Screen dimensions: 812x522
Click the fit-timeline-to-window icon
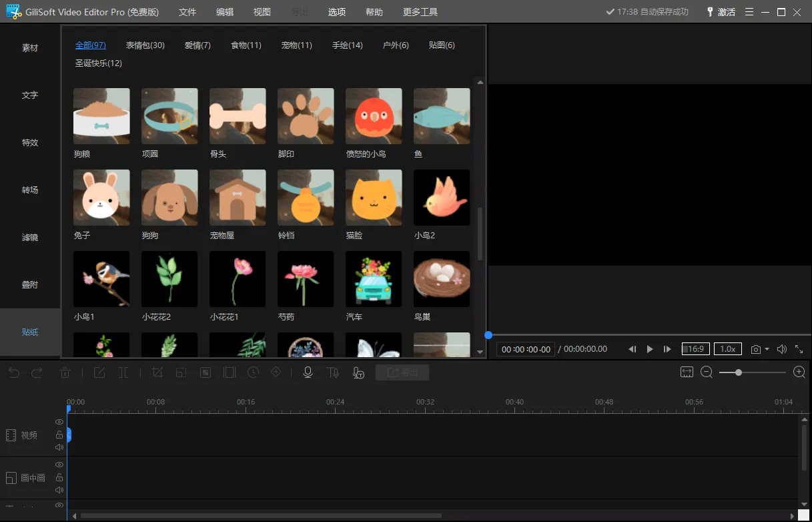coord(687,372)
